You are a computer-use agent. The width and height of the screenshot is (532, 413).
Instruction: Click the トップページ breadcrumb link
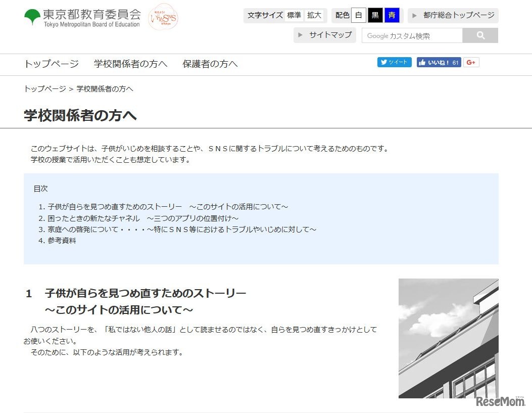tap(45, 89)
